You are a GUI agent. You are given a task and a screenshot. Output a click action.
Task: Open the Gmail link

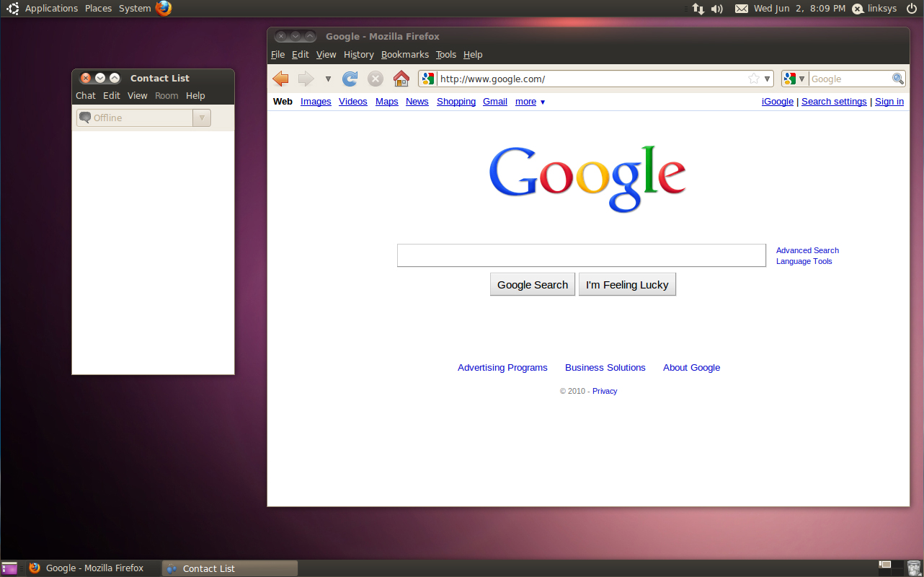click(x=495, y=102)
